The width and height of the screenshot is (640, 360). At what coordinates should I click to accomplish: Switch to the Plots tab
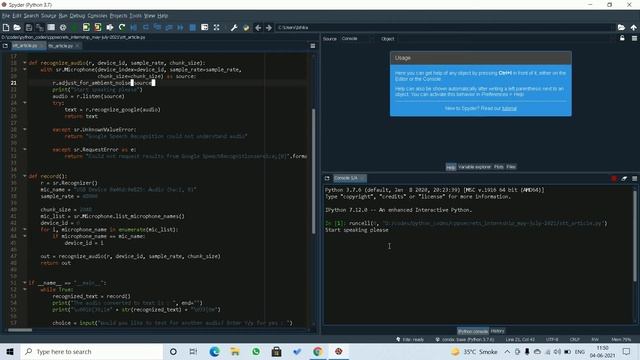[498, 167]
